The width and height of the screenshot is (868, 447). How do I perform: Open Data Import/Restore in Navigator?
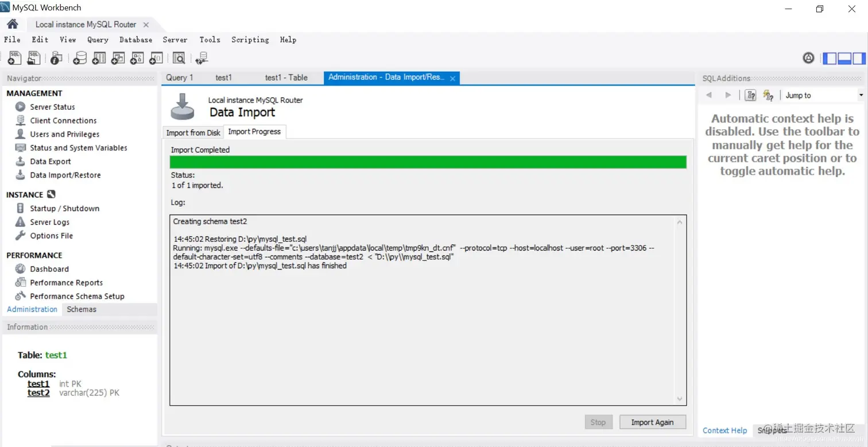pyautogui.click(x=65, y=175)
